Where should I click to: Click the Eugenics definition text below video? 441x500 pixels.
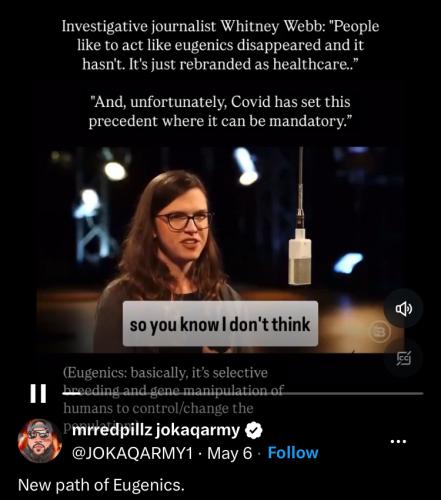coord(173,391)
